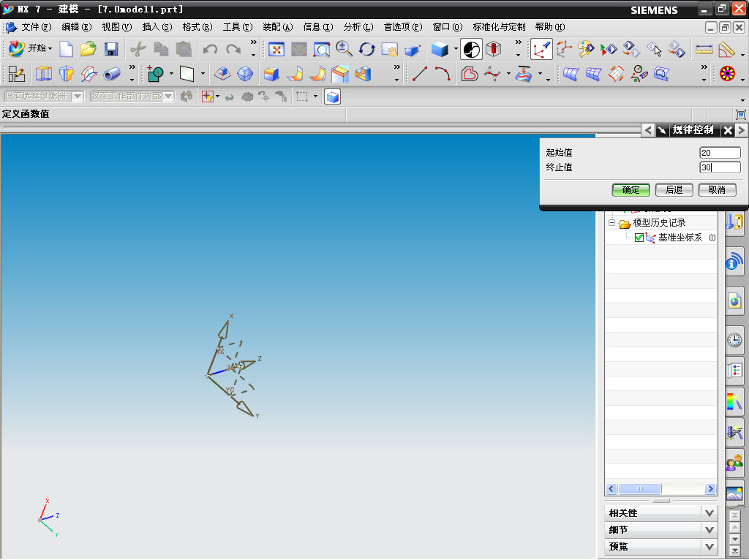This screenshot has width=749, height=560.
Task: Toggle the yin-yang display mode button
Action: [471, 49]
